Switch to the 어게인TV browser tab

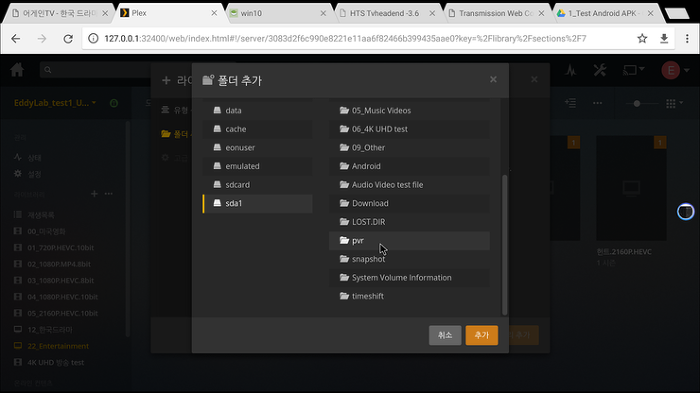pos(59,13)
